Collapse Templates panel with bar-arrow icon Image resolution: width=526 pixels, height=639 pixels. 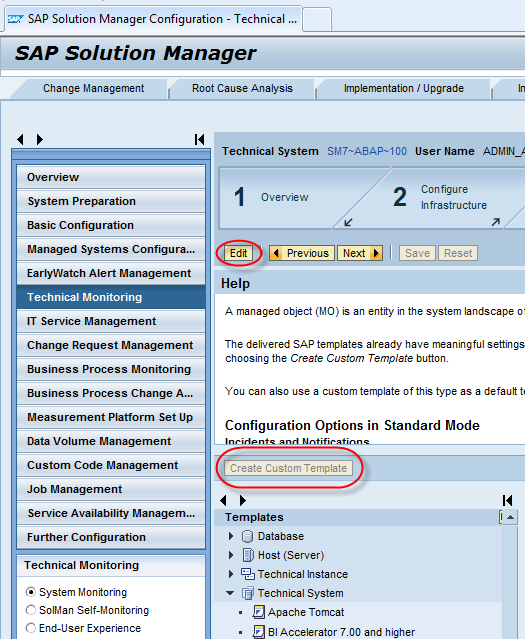coord(507,500)
